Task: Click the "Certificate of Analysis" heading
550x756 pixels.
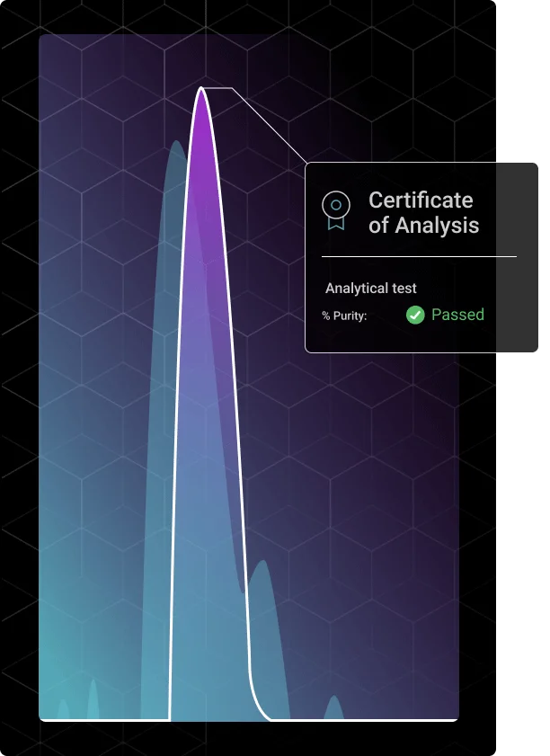Action: click(x=423, y=213)
